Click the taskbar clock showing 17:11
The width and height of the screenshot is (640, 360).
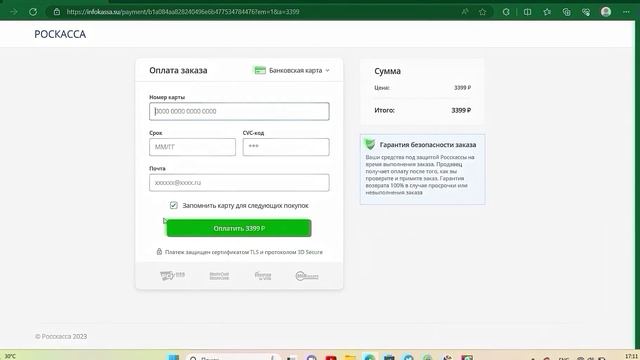tap(631, 356)
